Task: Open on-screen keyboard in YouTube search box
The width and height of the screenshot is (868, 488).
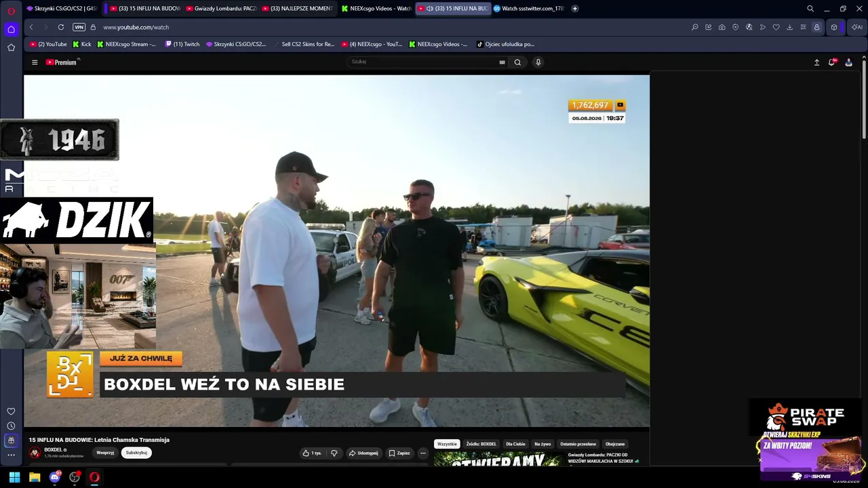Action: pos(502,62)
